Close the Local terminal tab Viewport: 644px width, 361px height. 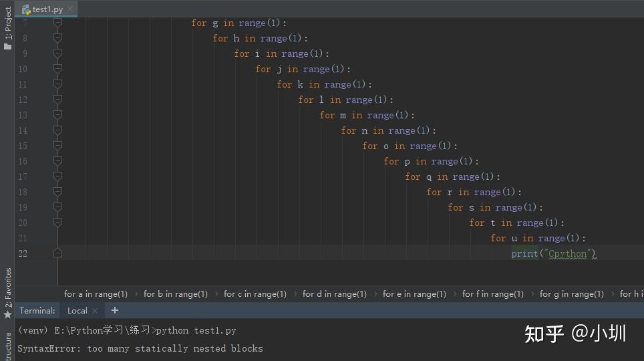tap(95, 311)
